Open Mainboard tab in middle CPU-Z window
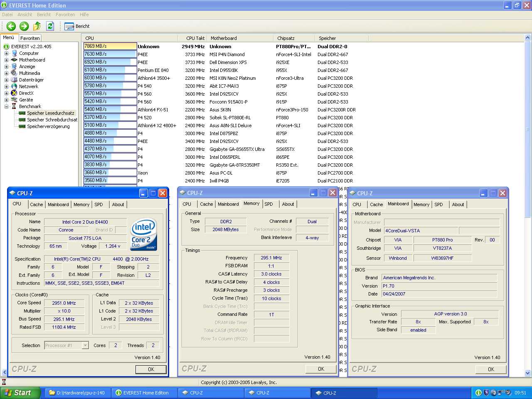Screen dimensions: 532x399 228,204
